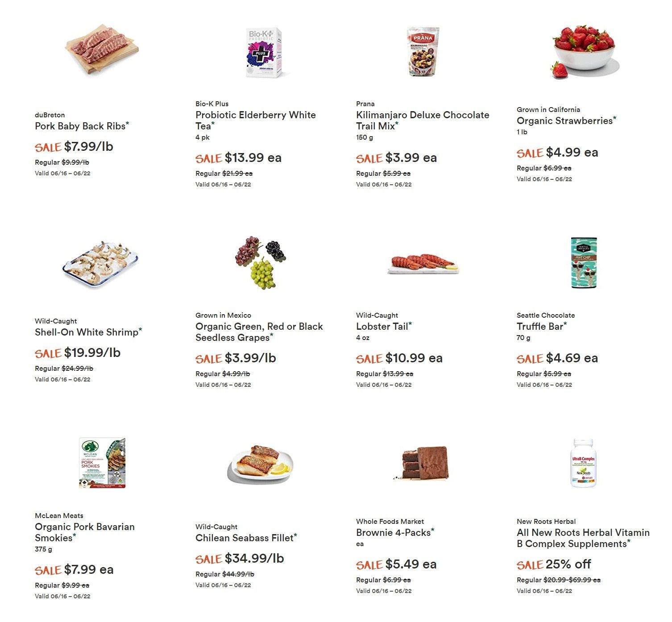Select the UltraB Complex supplement bottle image
The width and height of the screenshot is (672, 622).
[x=583, y=463]
